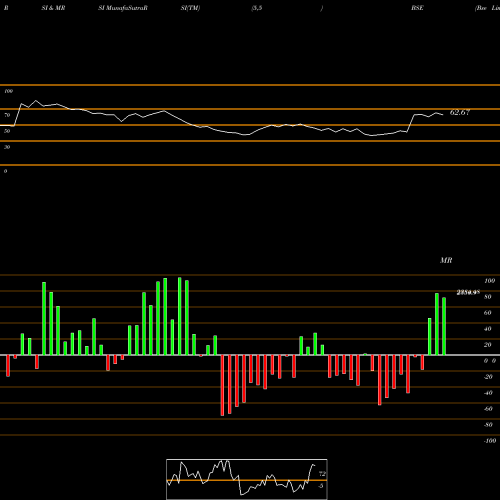Click the -5 value in mini chart

[320, 486]
